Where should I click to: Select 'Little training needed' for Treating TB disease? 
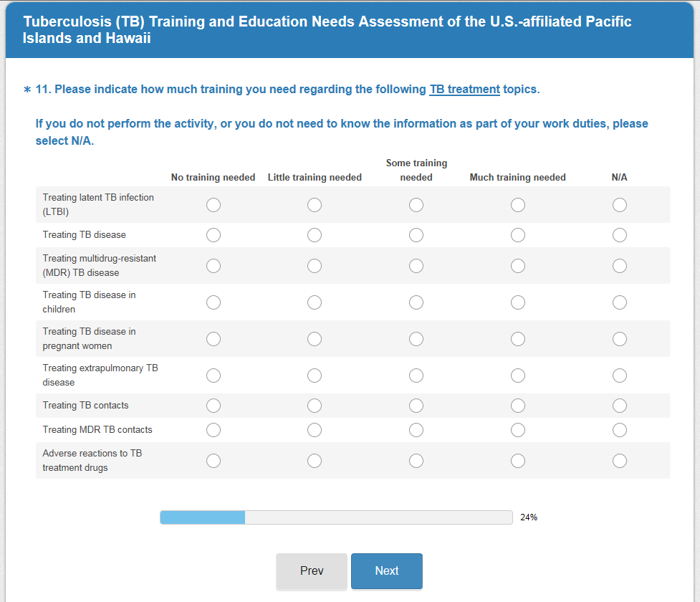pyautogui.click(x=315, y=235)
